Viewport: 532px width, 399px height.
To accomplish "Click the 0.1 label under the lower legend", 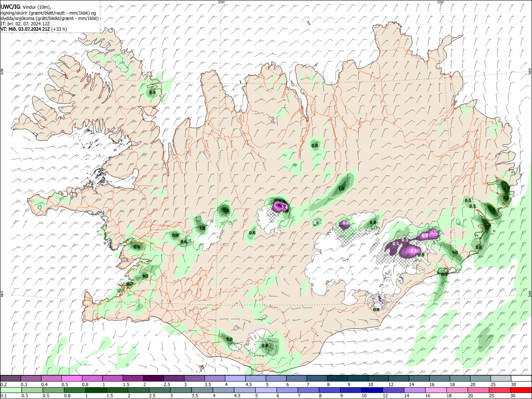I will pyautogui.click(x=3, y=396).
